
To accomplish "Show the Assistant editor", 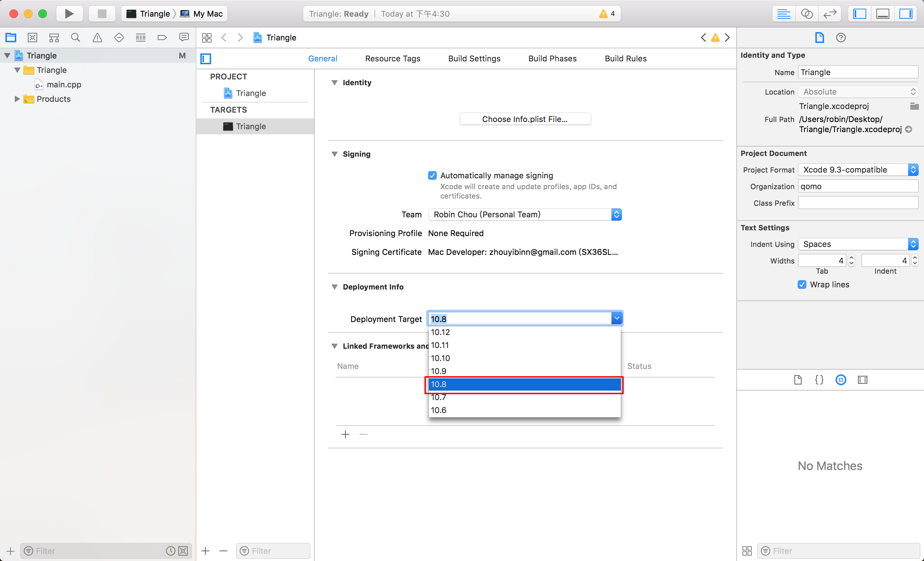I will [x=807, y=14].
